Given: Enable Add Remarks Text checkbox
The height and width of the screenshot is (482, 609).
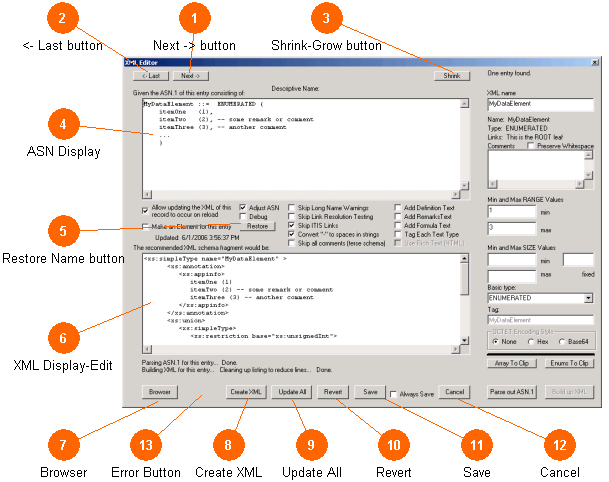Looking at the screenshot, I should (398, 216).
